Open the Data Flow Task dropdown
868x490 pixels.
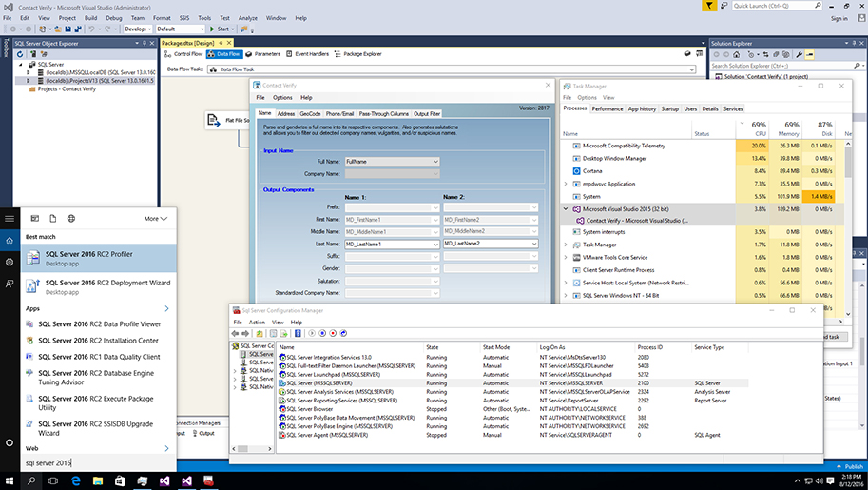tap(691, 69)
